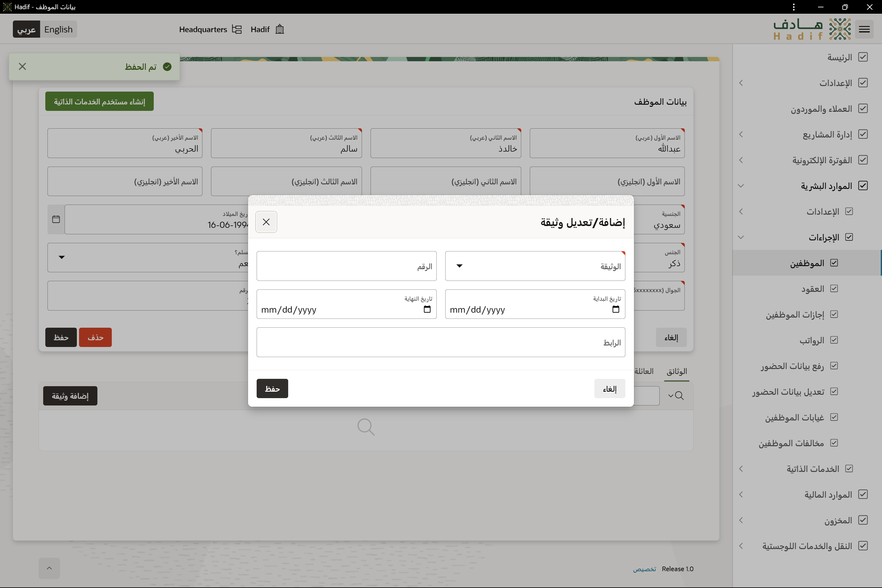Open the تخصيص link

[x=645, y=569]
